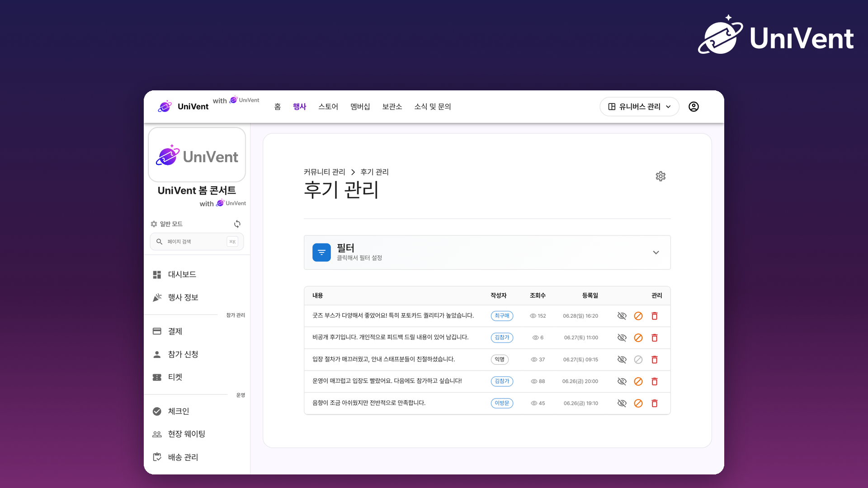Image resolution: width=868 pixels, height=488 pixels.
Task: Block the 06.27(토) 11:00 review author
Action: coord(638,338)
